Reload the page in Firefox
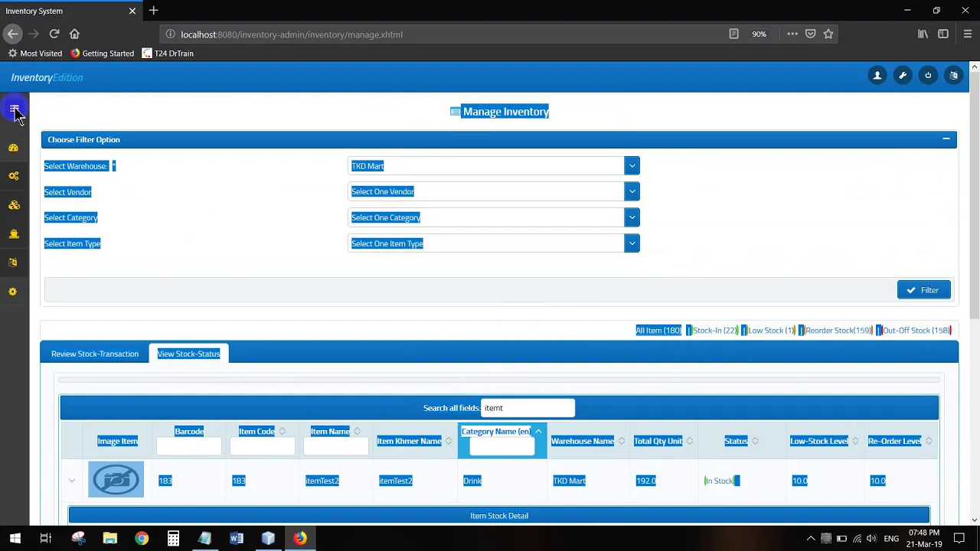 click(54, 34)
